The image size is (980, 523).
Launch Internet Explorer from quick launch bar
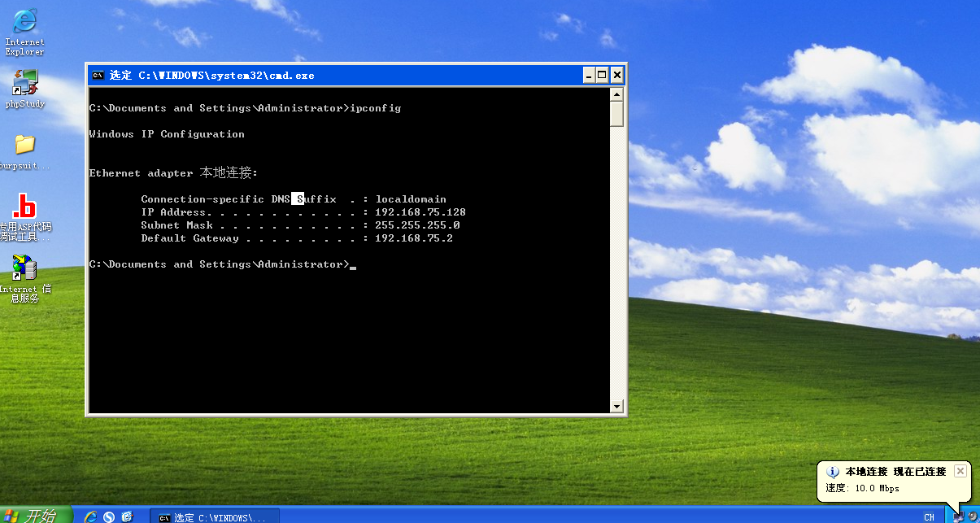tap(90, 516)
